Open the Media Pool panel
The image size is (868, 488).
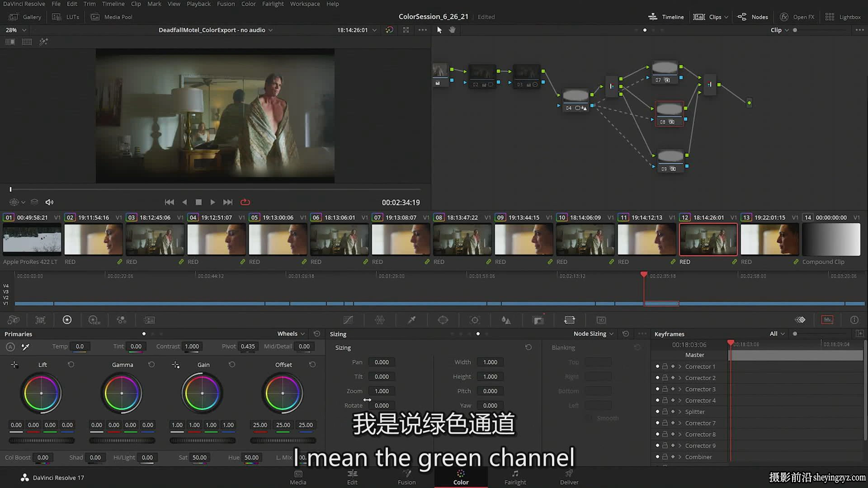[x=112, y=17]
